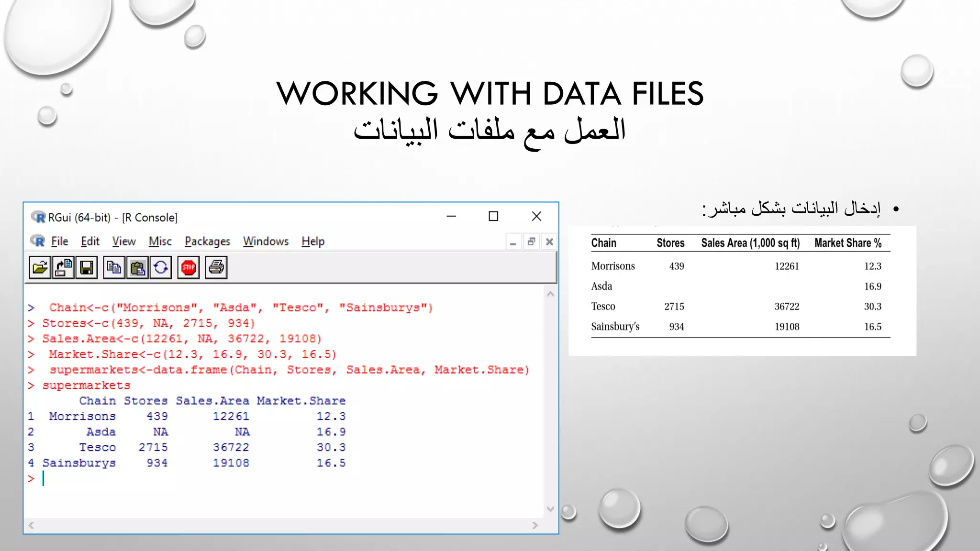Click the Open script icon in RGui toolbar
This screenshot has height=551, width=980.
tap(40, 267)
